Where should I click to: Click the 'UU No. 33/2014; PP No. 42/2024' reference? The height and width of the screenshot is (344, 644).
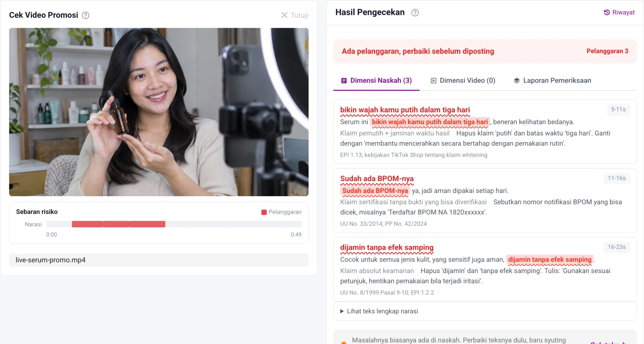384,224
